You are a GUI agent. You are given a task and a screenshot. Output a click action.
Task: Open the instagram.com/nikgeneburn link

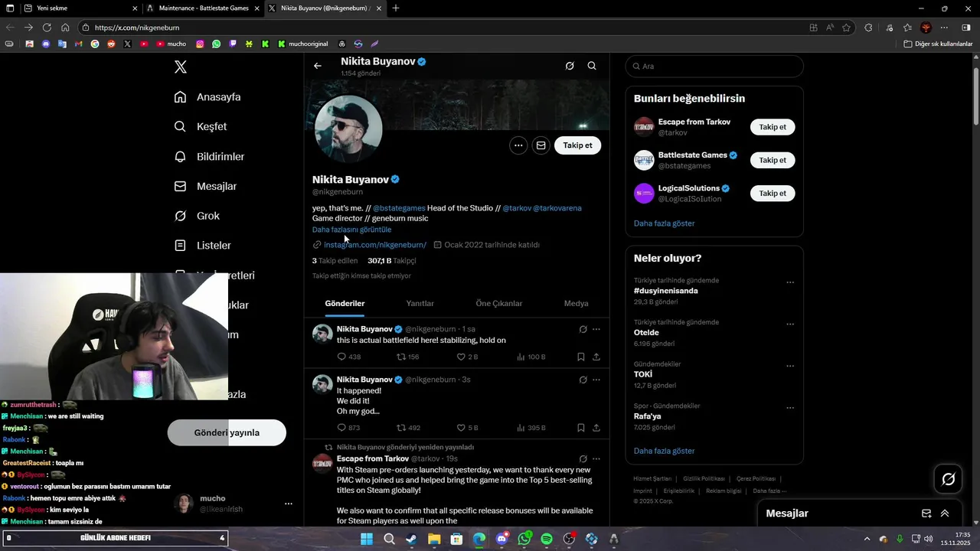pyautogui.click(x=375, y=245)
